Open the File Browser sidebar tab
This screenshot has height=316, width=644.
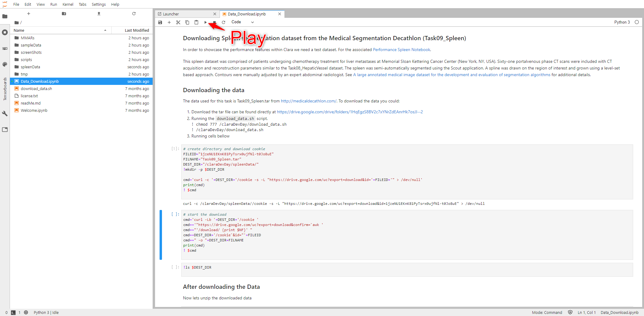(5, 16)
